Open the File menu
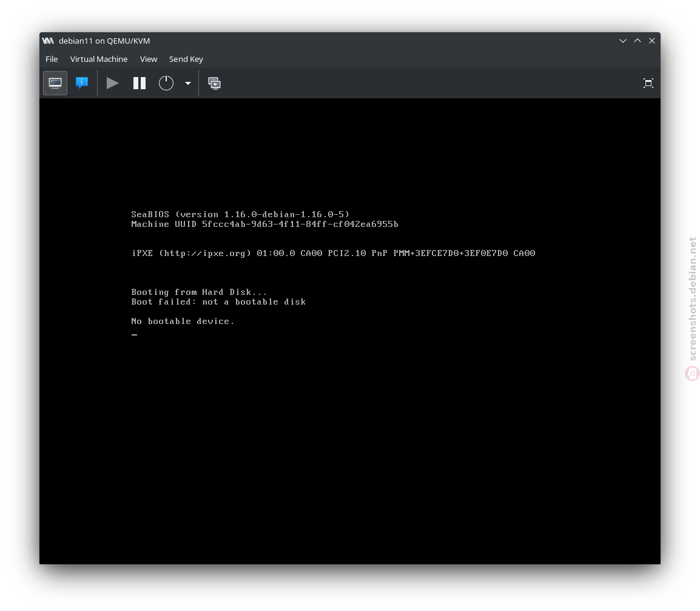700x611 pixels. (52, 59)
